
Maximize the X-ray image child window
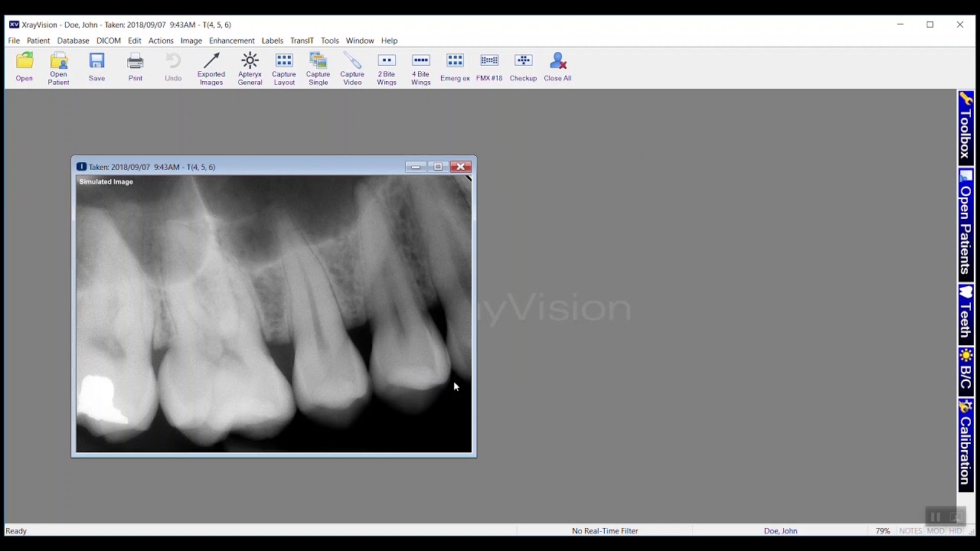pyautogui.click(x=438, y=167)
